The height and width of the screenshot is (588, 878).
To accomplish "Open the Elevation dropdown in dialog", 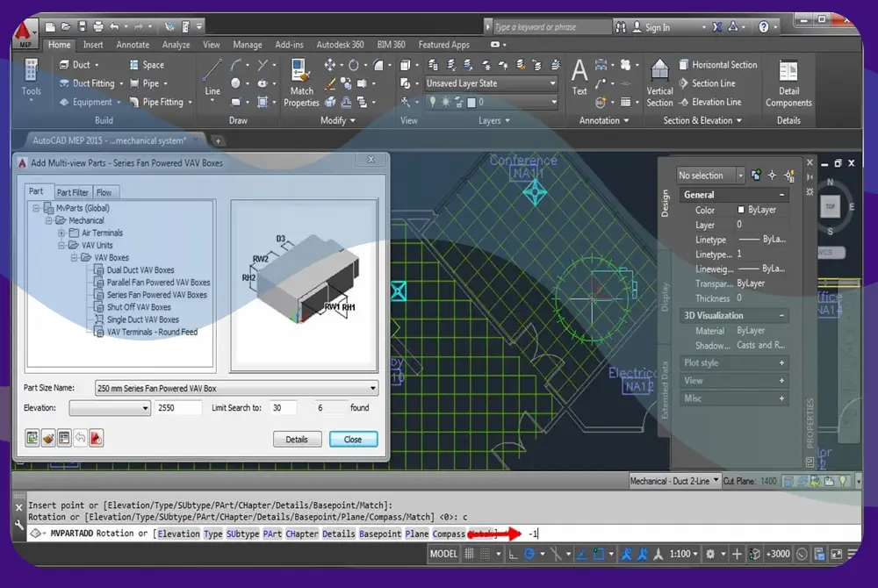I will coord(109,408).
